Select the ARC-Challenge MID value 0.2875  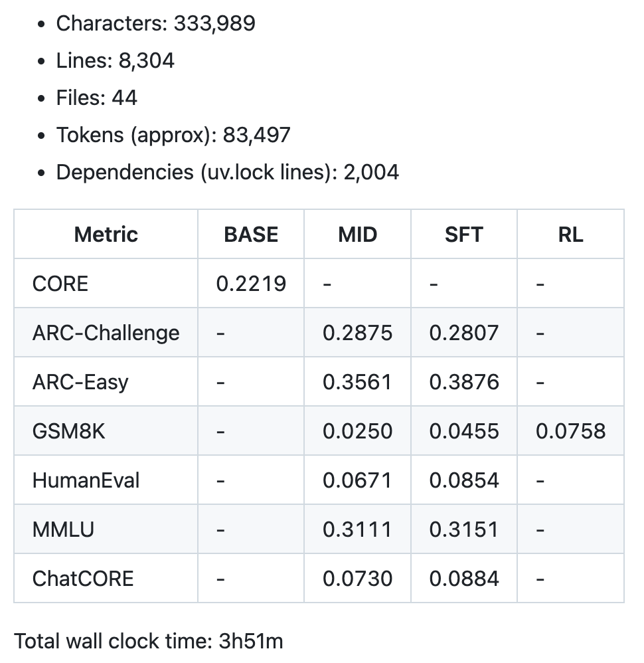point(357,332)
